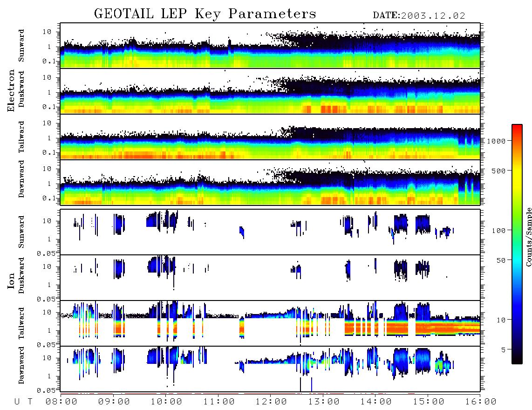Select the Ion Sunward panel label
Image resolution: width=532 pixels, height=410 pixels.
coord(21,232)
